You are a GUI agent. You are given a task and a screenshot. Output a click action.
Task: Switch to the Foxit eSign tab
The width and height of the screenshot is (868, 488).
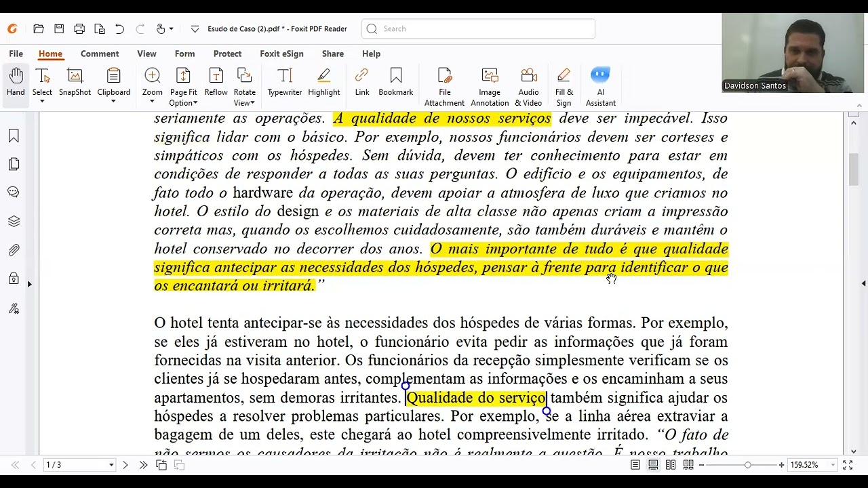281,54
